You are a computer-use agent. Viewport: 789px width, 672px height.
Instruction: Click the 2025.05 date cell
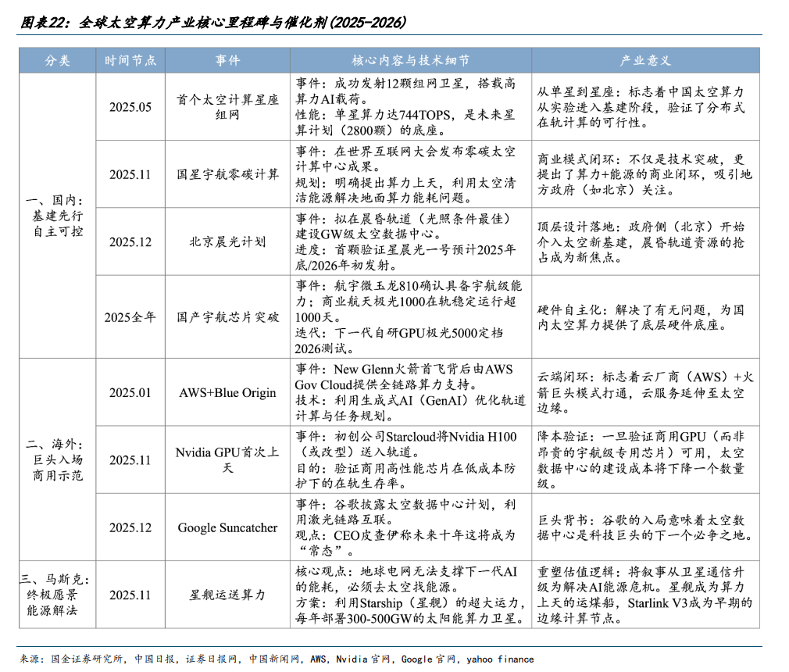point(130,107)
